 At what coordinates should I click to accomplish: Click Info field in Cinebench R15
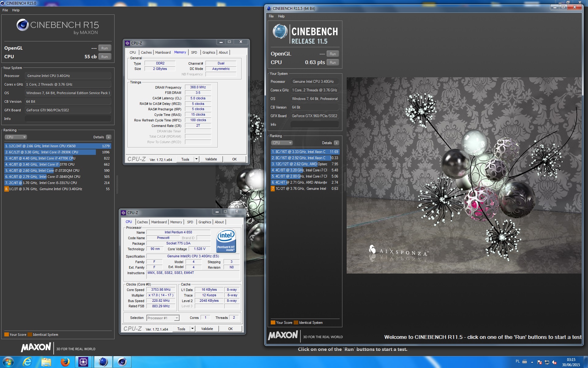68,119
